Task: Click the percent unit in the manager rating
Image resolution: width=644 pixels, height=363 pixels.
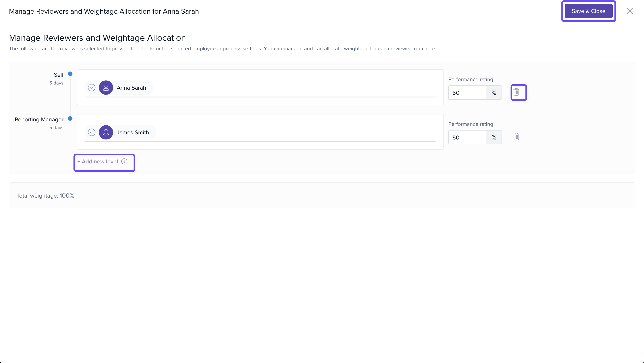Action: pos(494,137)
